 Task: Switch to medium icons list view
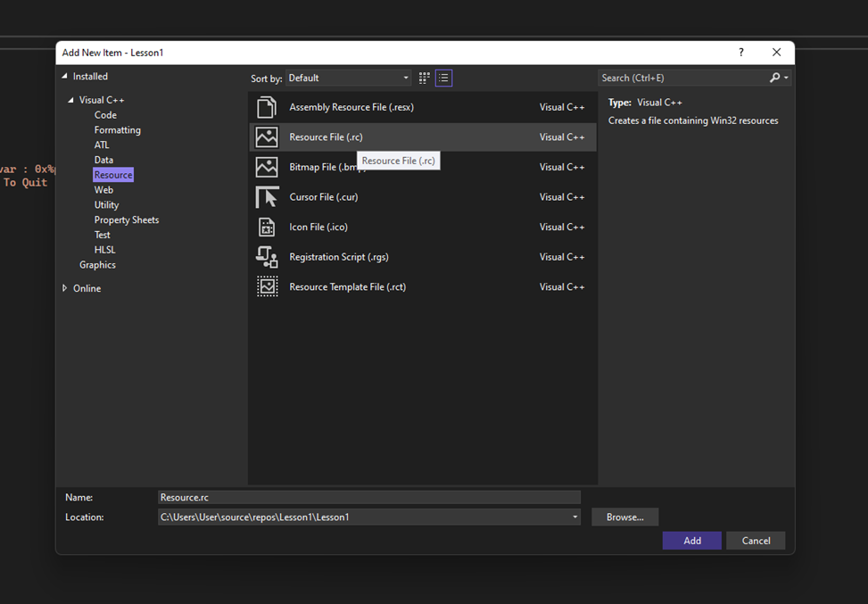click(x=443, y=79)
